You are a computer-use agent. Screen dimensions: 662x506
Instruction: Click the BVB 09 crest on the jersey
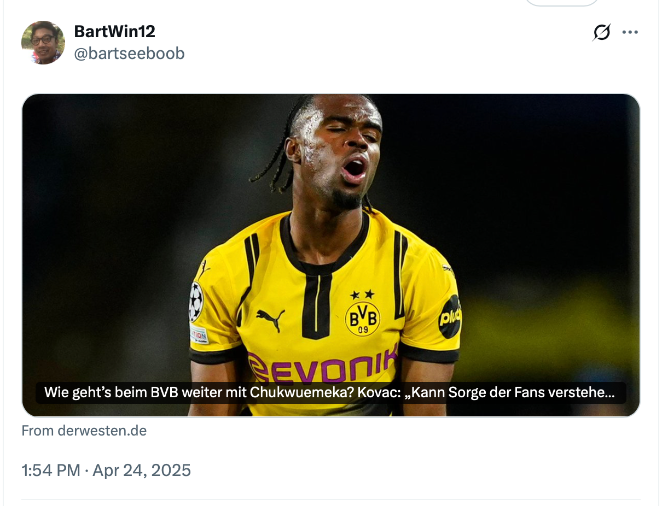tap(363, 319)
